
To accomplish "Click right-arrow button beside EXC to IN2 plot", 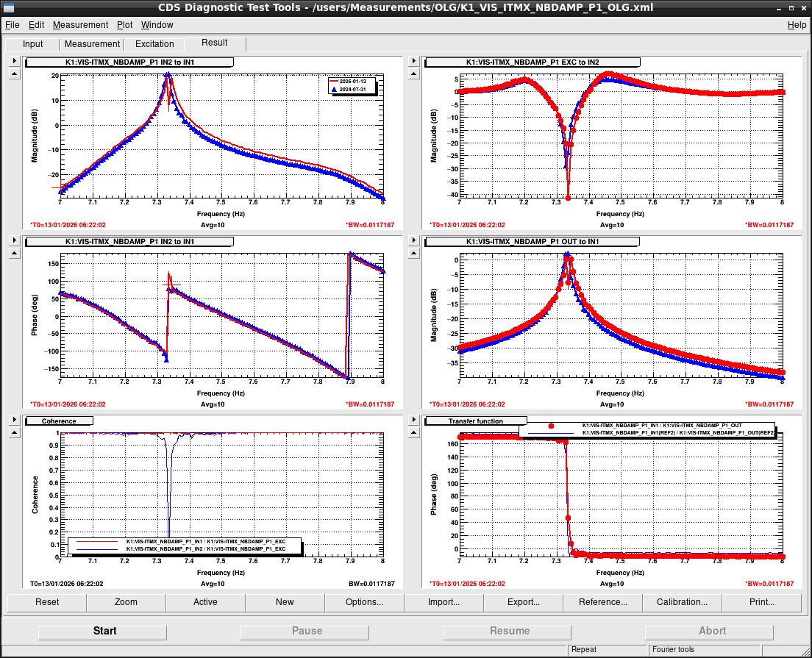I will pos(413,62).
